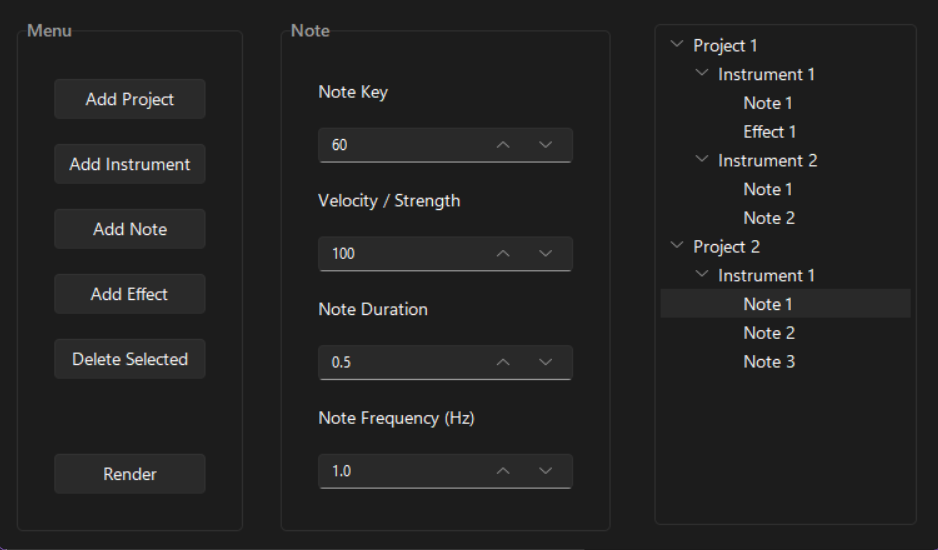
Task: Collapse the Project 2 tree node
Action: (678, 246)
